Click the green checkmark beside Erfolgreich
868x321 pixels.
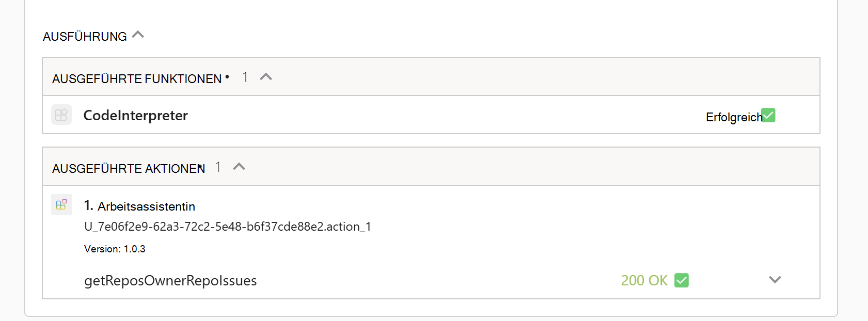(768, 115)
